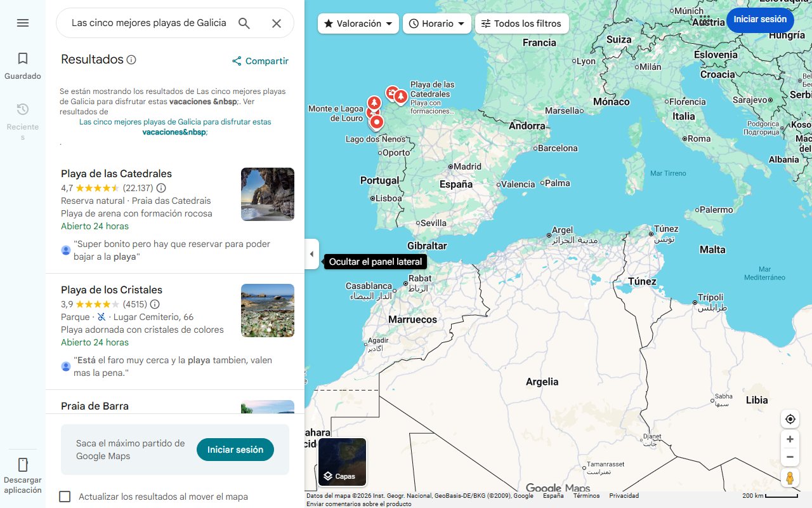Click the top-right Iniciar sesión button
The height and width of the screenshot is (508, 812).
point(760,20)
